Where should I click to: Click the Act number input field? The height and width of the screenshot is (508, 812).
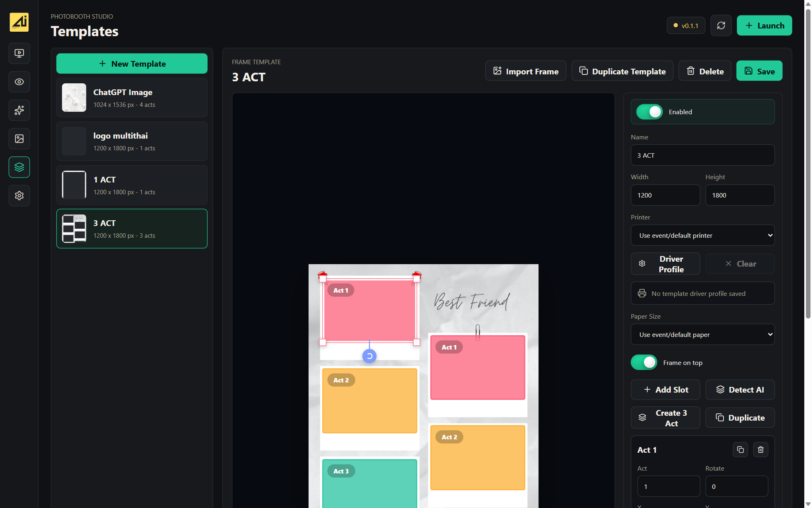click(669, 486)
